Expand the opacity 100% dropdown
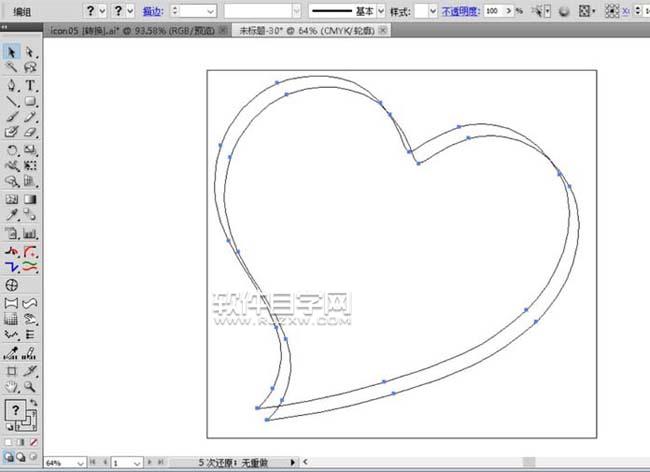The height and width of the screenshot is (472, 650). click(x=507, y=10)
